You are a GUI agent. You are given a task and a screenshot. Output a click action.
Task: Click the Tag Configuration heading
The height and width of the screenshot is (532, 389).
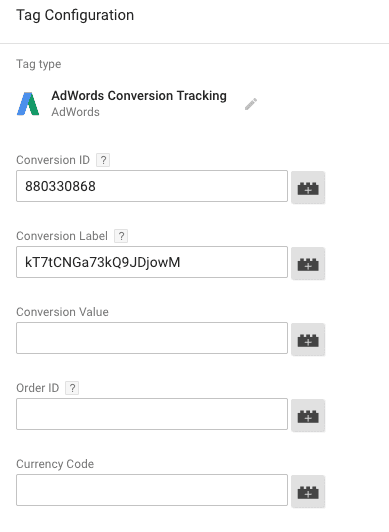coord(75,15)
